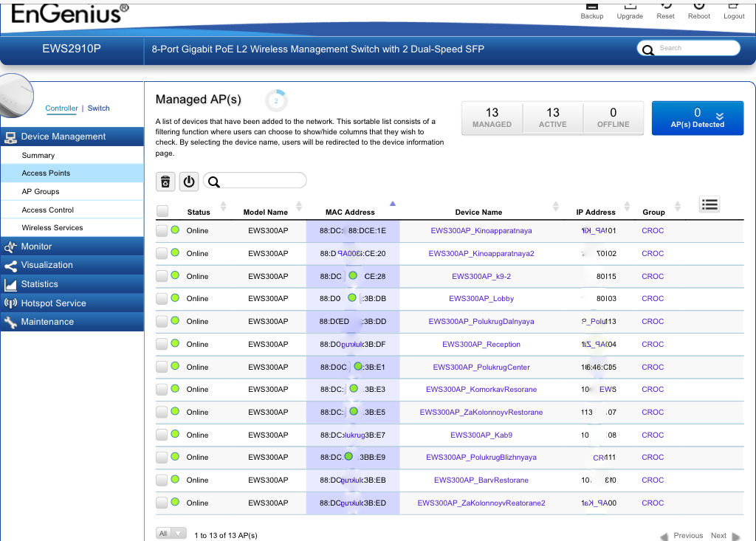Open the All rows-per-page dropdown
This screenshot has height=541, width=756.
(x=171, y=534)
